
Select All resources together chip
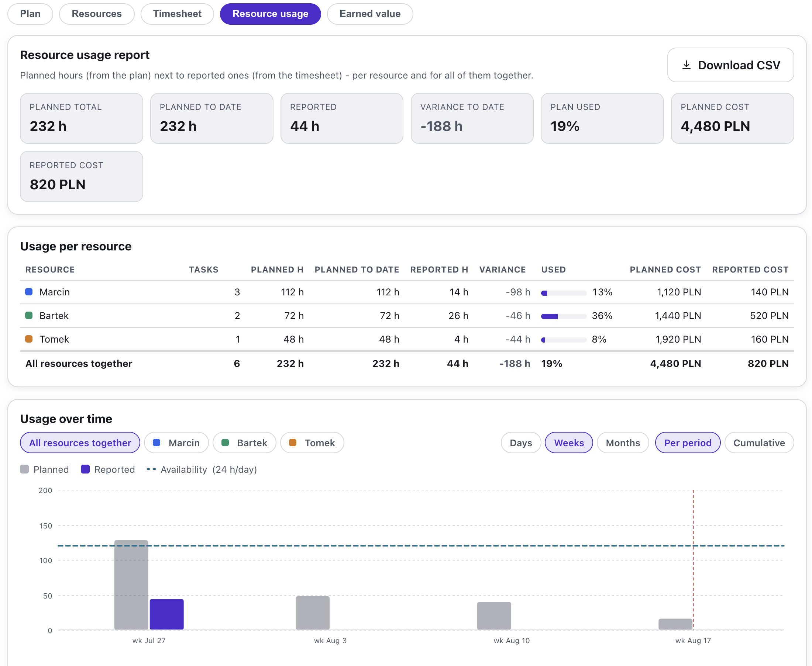80,442
